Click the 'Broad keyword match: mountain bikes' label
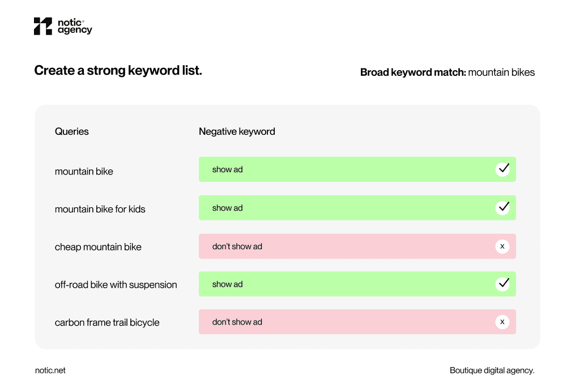Screen dimensions: 575x392 [448, 73]
